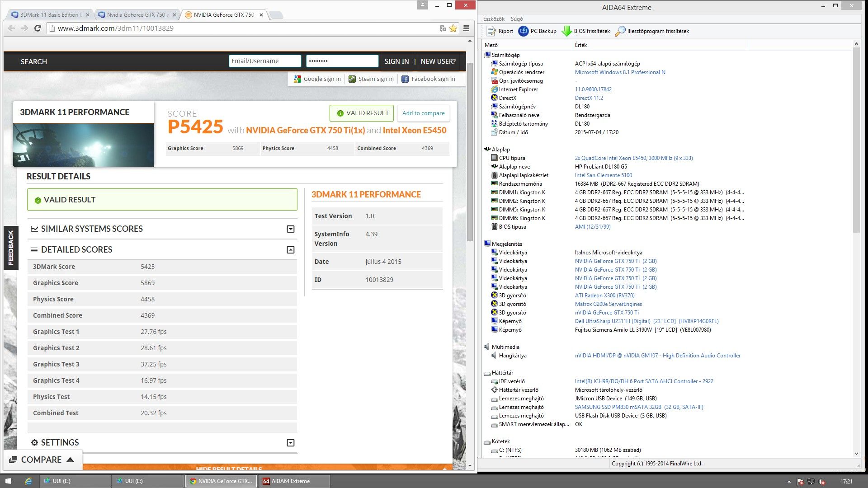
Task: Click the Chrome forward arrow
Action: pyautogui.click(x=24, y=28)
